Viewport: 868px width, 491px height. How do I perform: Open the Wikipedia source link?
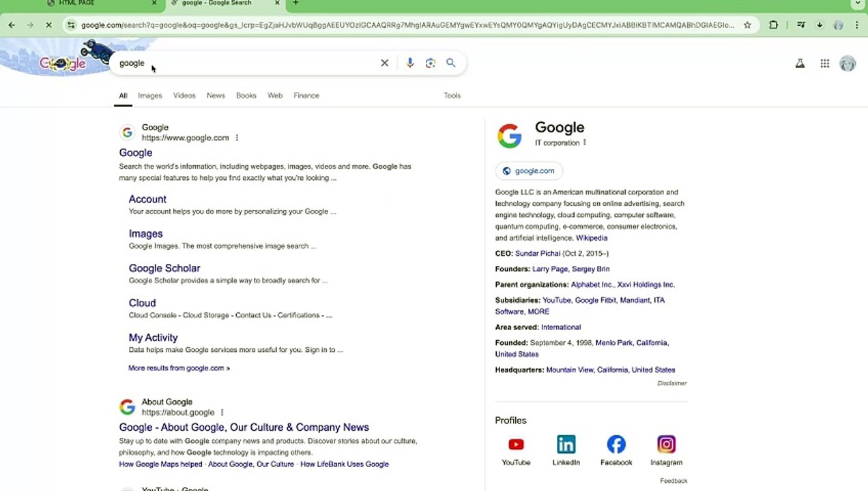tap(592, 238)
